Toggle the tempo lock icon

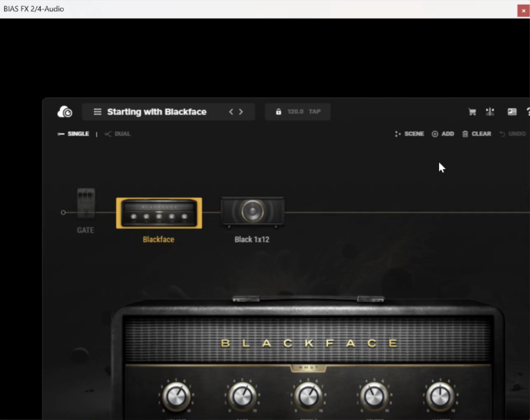click(x=278, y=112)
